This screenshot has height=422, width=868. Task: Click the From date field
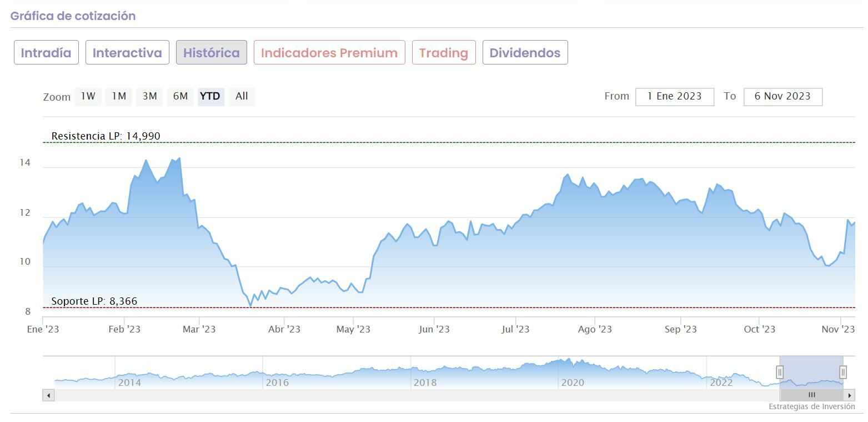(x=675, y=96)
